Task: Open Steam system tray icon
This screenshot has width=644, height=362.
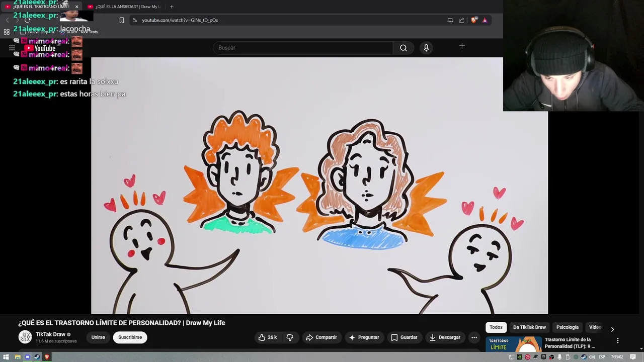Action: [x=584, y=357]
